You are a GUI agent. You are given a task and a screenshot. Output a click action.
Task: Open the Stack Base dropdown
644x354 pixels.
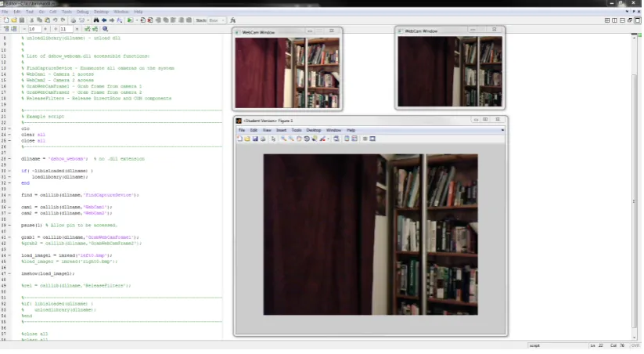pyautogui.click(x=217, y=20)
